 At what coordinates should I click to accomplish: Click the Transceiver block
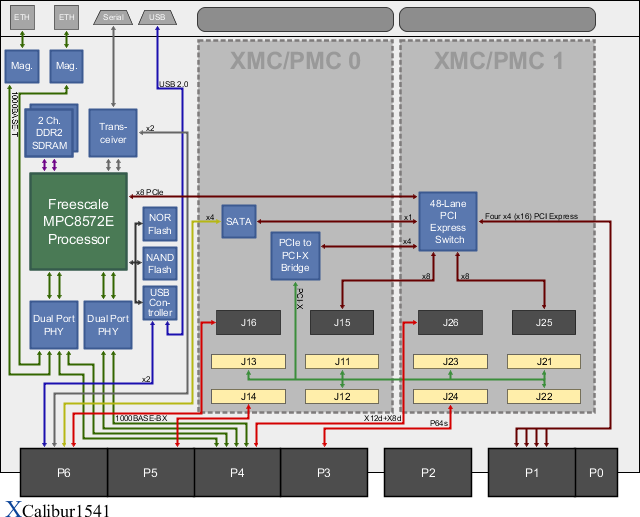point(113,133)
